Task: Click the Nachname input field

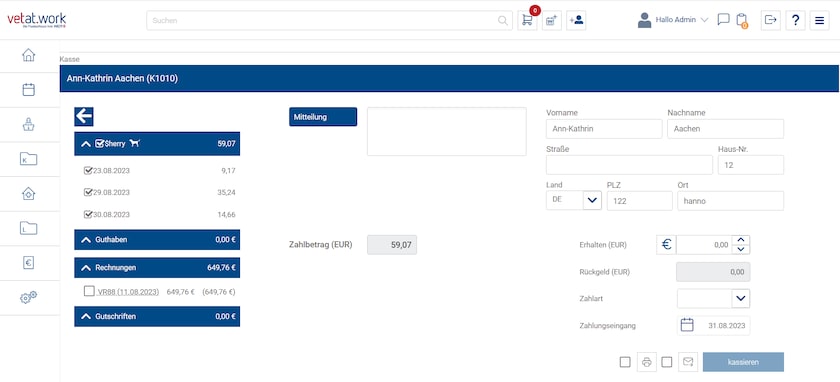Action: click(x=725, y=129)
